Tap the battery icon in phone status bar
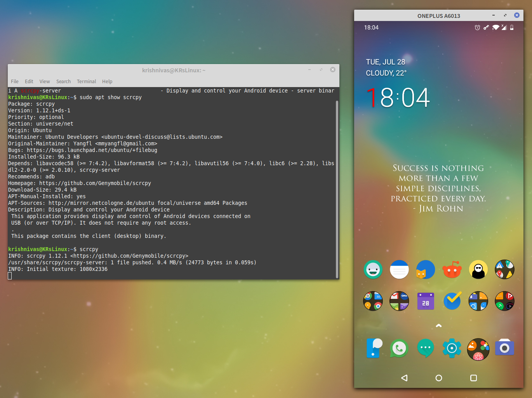The height and width of the screenshot is (398, 532). pyautogui.click(x=512, y=28)
